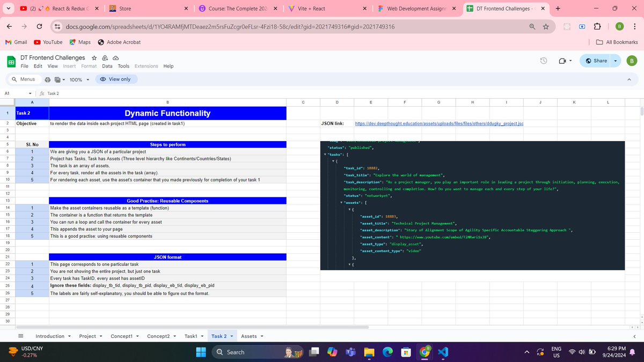Open the deepthought.education JSON link
The width and height of the screenshot is (644, 362).
439,124
